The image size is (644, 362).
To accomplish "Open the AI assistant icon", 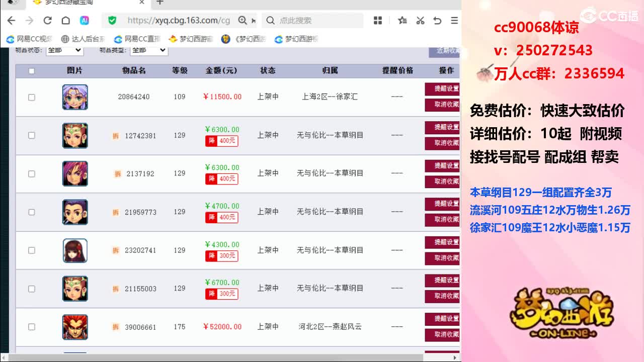I will point(85,21).
